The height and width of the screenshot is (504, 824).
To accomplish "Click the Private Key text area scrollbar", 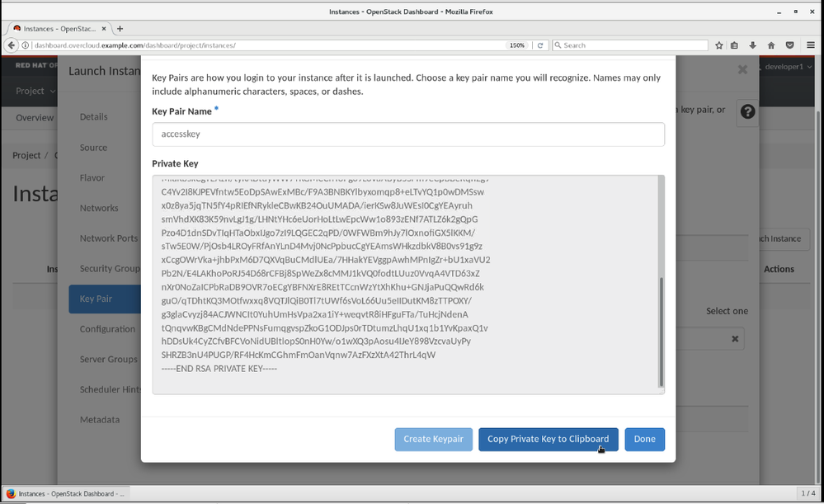I will click(x=661, y=330).
